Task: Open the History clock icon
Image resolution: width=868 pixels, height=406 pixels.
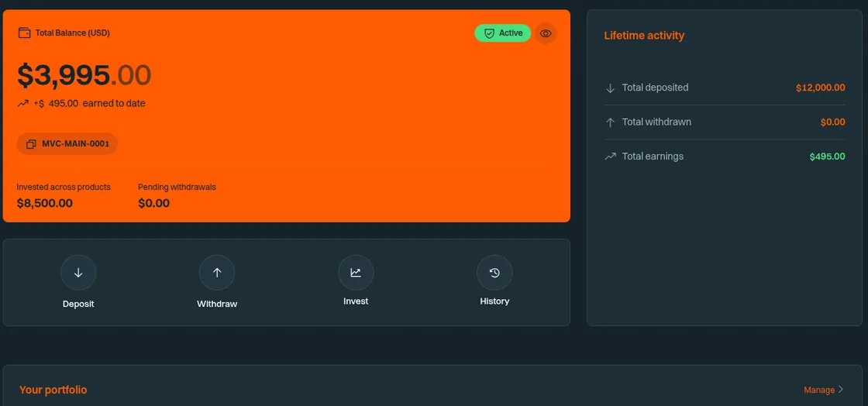Action: pos(494,273)
